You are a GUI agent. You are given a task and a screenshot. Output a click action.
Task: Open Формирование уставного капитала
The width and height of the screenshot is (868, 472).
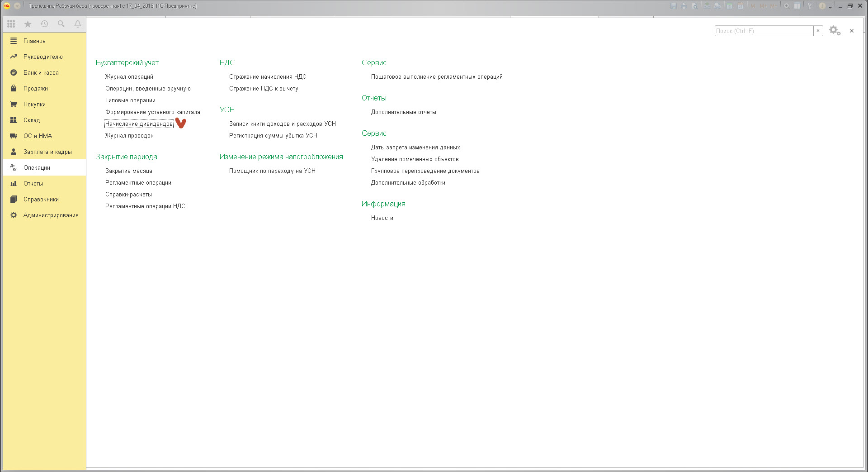tap(153, 112)
